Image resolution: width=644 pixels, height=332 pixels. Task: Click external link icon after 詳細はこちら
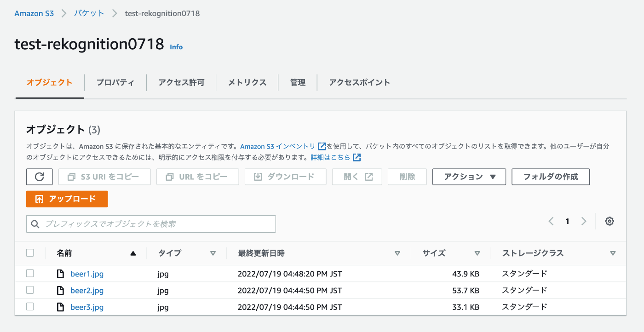356,158
